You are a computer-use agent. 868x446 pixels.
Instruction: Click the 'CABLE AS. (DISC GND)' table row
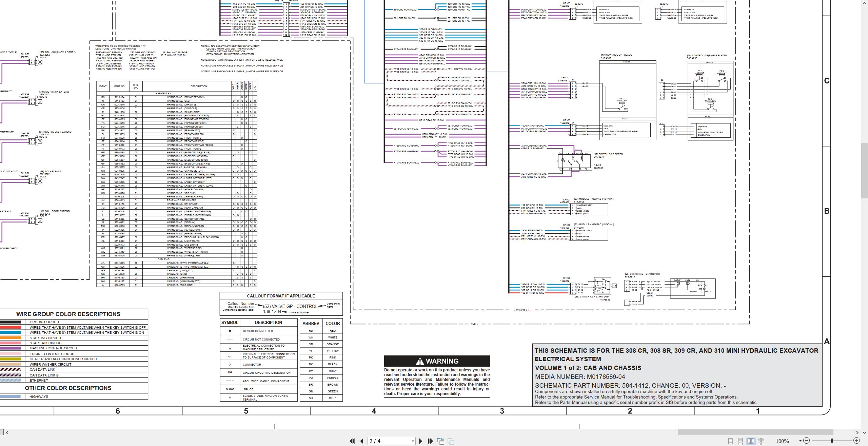coord(176,285)
